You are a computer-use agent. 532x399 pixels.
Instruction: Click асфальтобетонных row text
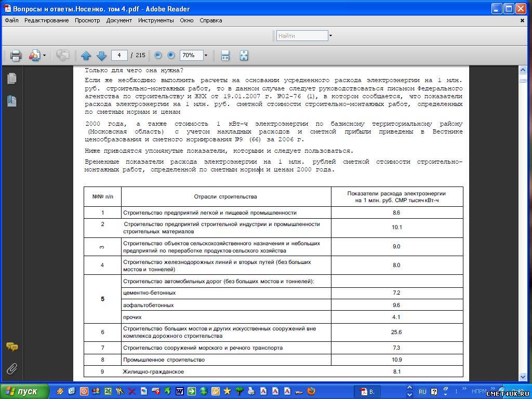tap(148, 305)
